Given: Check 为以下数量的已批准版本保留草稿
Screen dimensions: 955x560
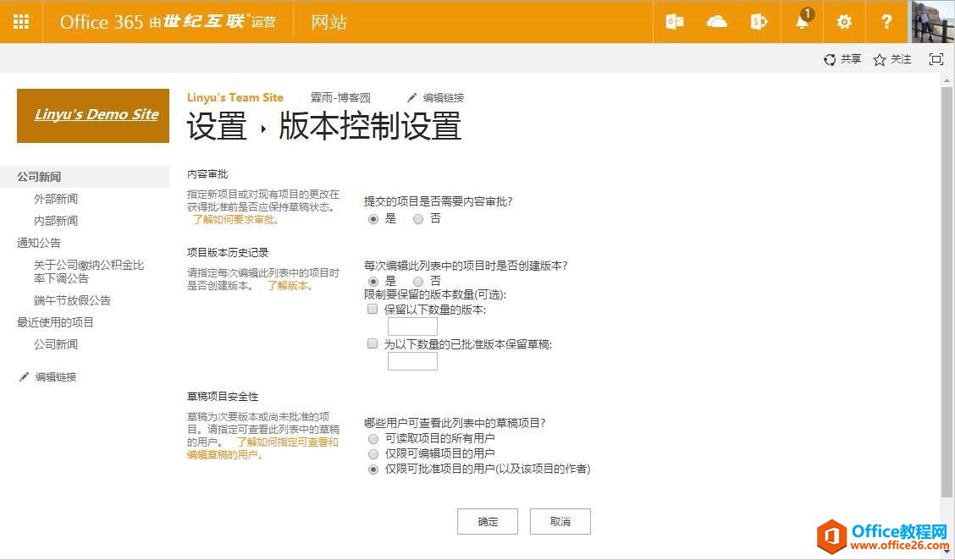Looking at the screenshot, I should click(x=372, y=343).
